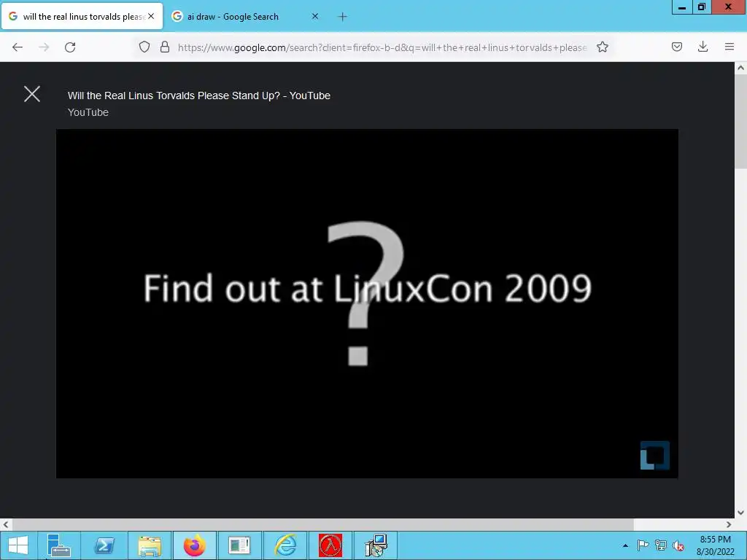
Task: Restore down the Firefox window
Action: [x=701, y=7]
